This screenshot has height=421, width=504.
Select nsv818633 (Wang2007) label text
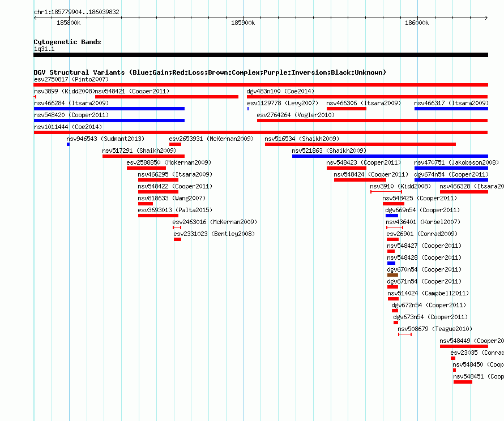click(x=172, y=198)
